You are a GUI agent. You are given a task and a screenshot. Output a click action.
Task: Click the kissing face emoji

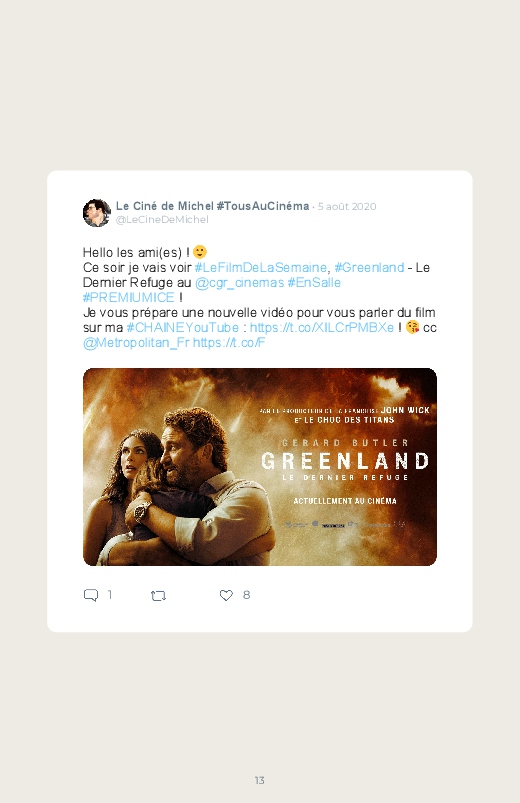[x=412, y=327]
